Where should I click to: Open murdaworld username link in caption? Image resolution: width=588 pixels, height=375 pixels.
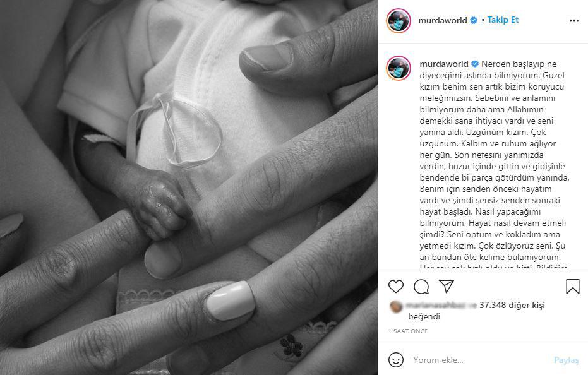tap(444, 64)
